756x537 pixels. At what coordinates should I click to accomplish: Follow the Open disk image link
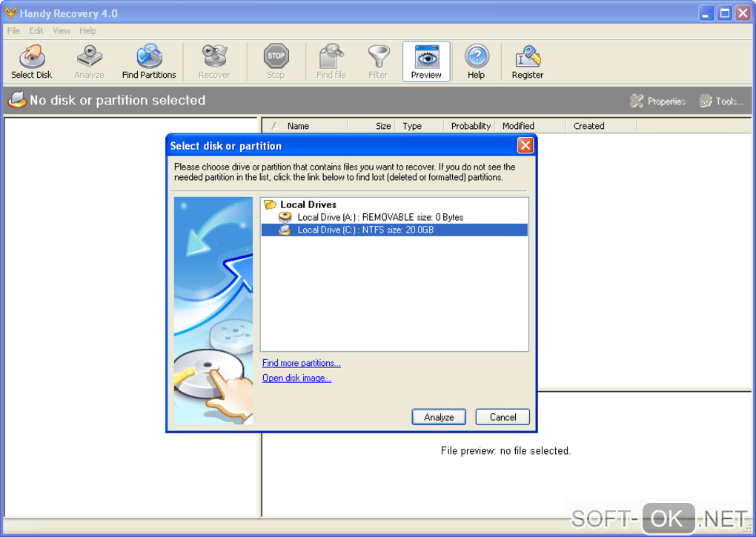pyautogui.click(x=296, y=378)
